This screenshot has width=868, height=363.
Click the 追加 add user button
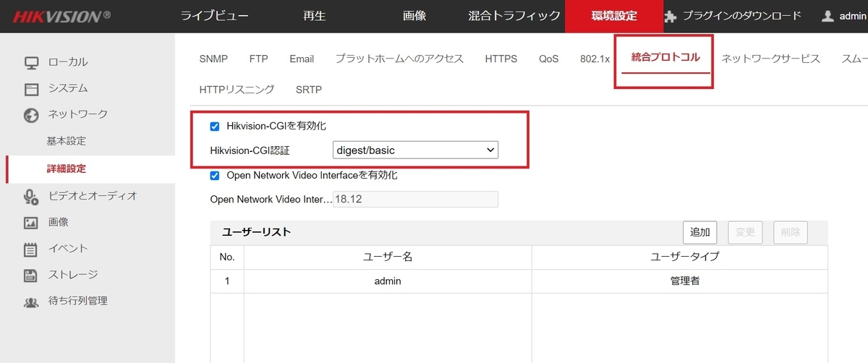(x=700, y=232)
